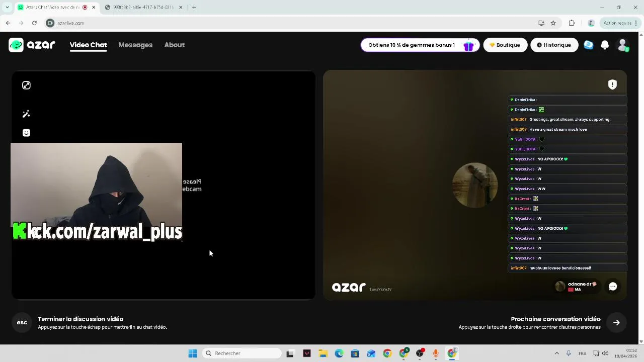Click 'Prochaine conversation vidéo' text
Image resolution: width=644 pixels, height=362 pixels.
tap(555, 319)
